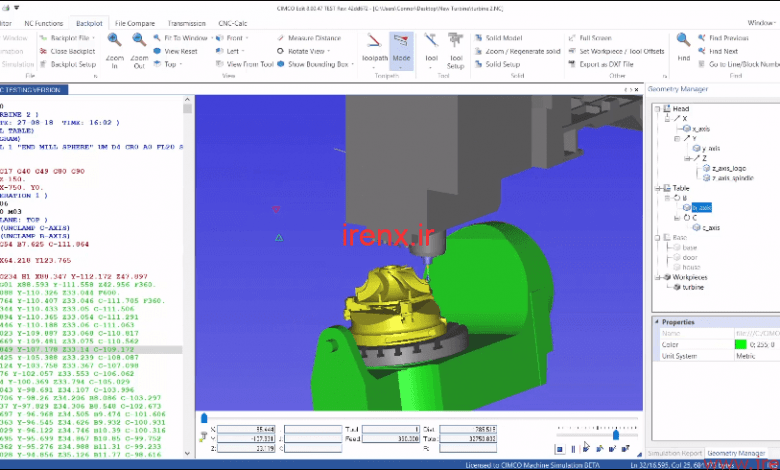Select the highlighted b_axis tree item
Screen dimensions: 780x470
(x=701, y=207)
